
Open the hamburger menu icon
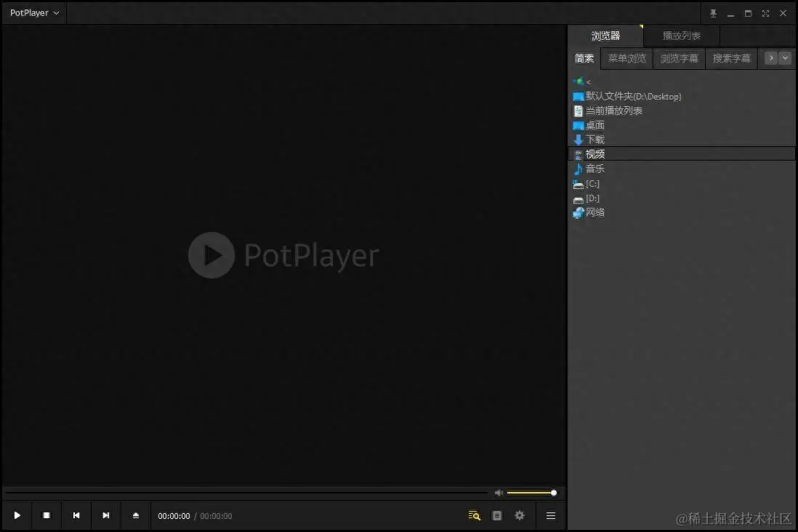tap(551, 516)
